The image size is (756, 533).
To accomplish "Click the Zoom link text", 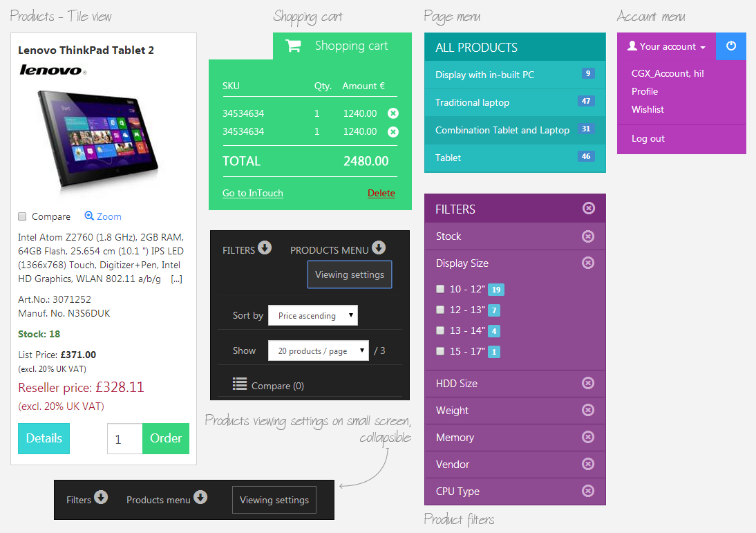I will [109, 216].
